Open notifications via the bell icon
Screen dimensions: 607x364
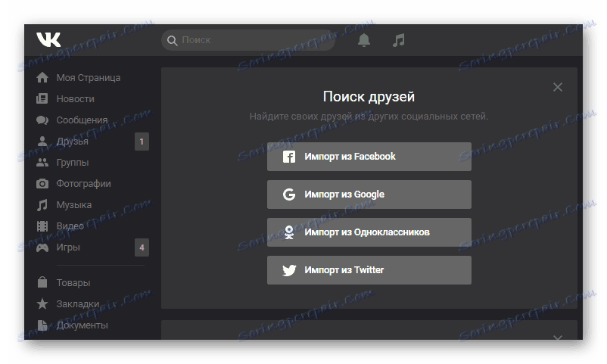363,40
